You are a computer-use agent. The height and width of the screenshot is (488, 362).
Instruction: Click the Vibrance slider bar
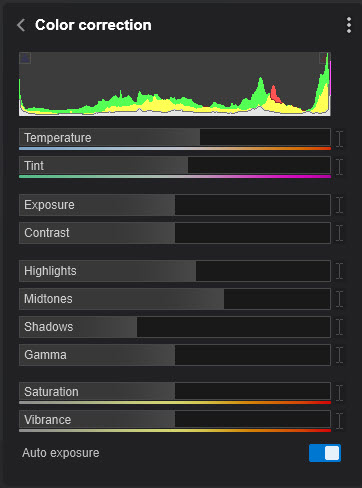[175, 420]
